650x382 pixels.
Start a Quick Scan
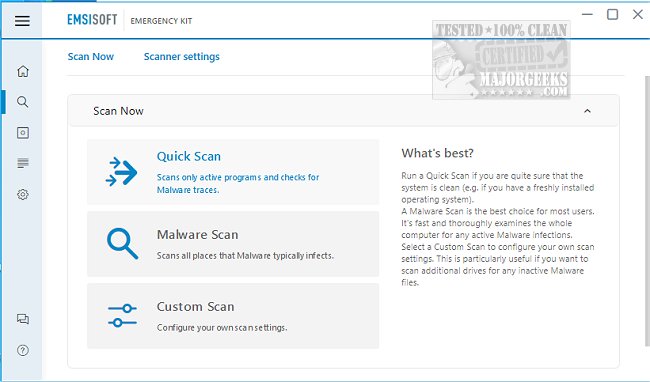click(233, 172)
